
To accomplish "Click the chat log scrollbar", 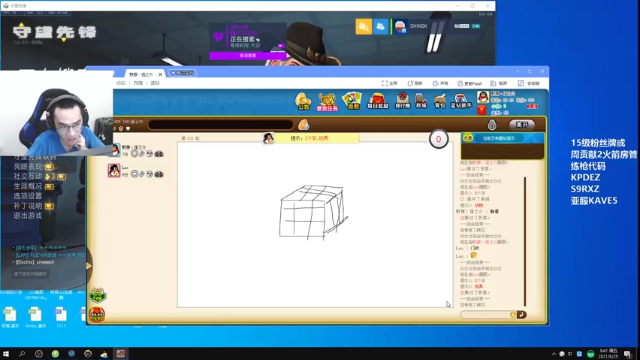I will (x=525, y=241).
